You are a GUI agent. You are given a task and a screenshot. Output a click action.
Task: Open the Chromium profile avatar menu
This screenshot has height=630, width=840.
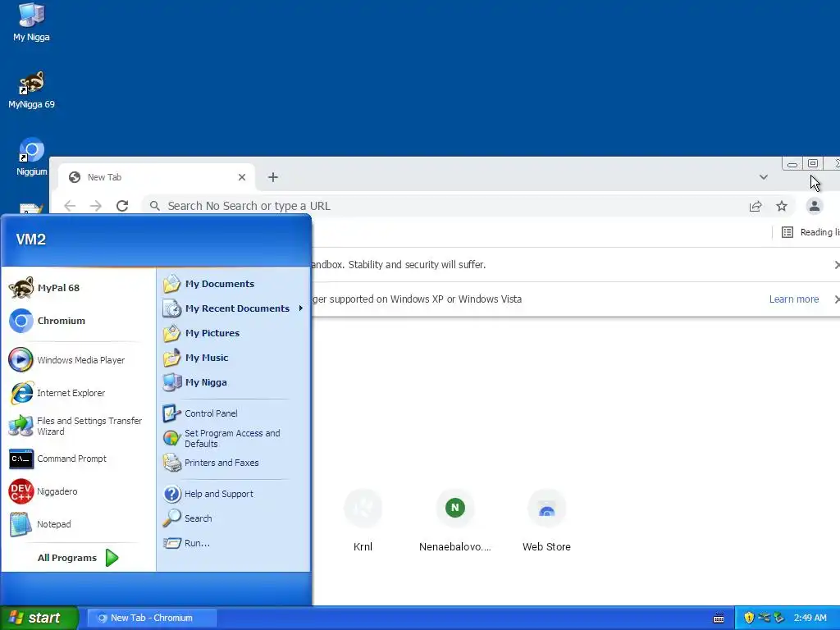(x=815, y=206)
